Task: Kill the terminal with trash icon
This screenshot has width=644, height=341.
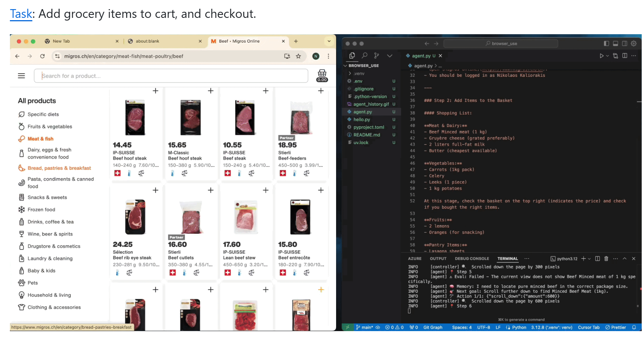Action: [x=606, y=259]
